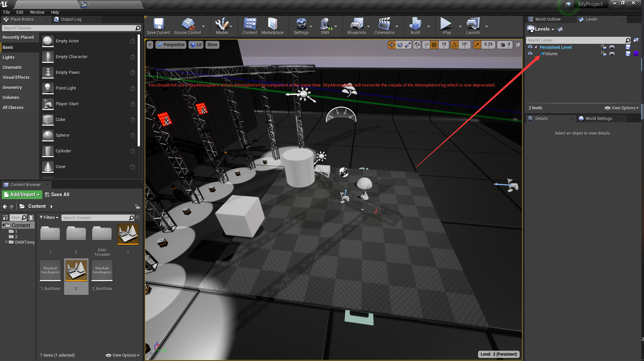The width and height of the screenshot is (644, 361).
Task: Change the Fixtures level color swatch
Action: [x=636, y=53]
